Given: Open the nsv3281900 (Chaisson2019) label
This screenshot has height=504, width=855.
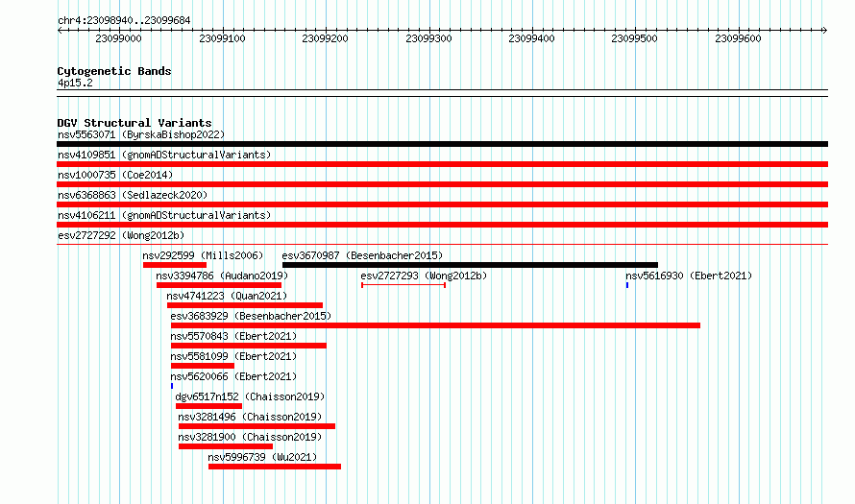Looking at the screenshot, I should pyautogui.click(x=250, y=437).
